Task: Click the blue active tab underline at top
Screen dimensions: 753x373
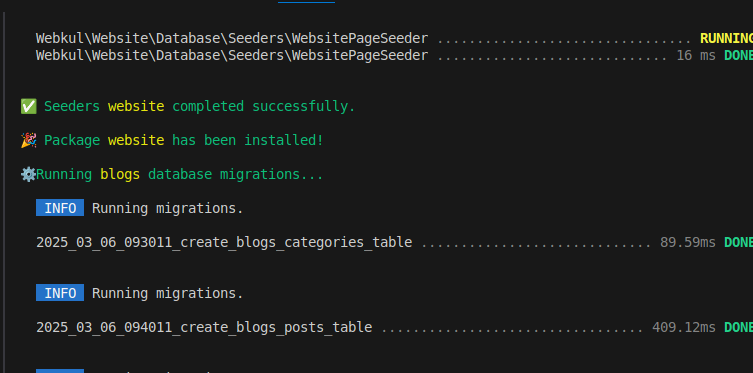Action: [x=306, y=2]
